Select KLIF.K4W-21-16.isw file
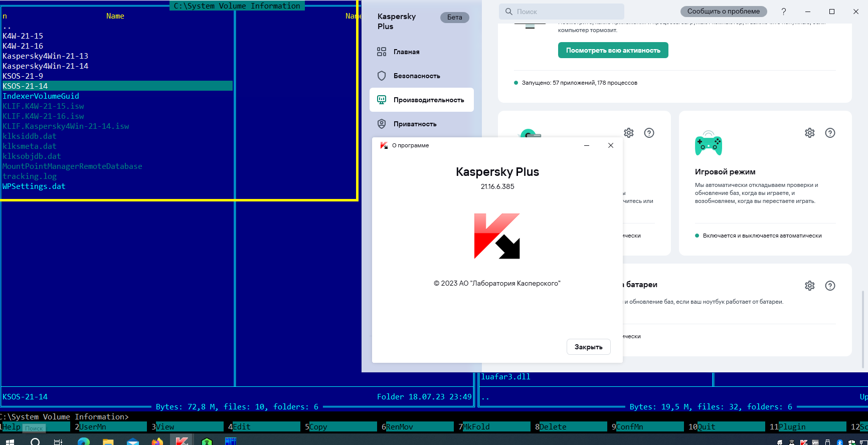The width and height of the screenshot is (868, 445). (x=43, y=116)
